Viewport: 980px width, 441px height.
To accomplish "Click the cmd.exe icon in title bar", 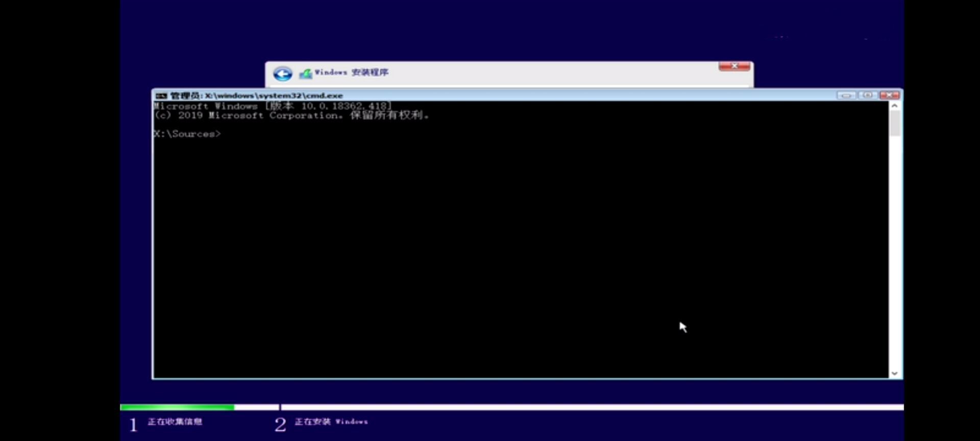I will coord(161,95).
